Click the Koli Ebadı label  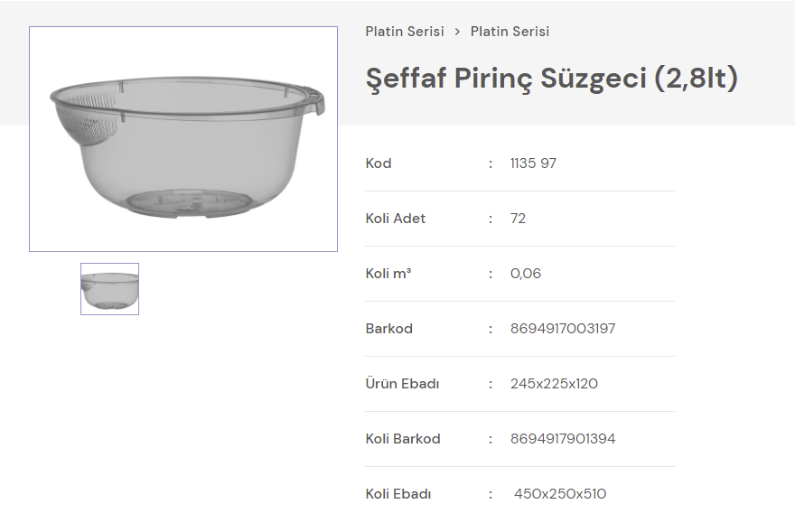[398, 494]
